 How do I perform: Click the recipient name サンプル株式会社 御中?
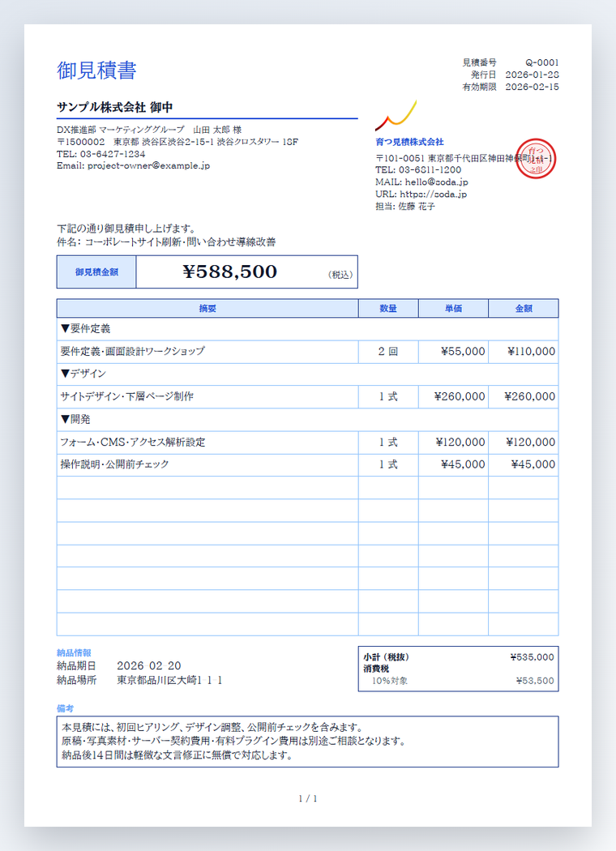click(x=114, y=107)
